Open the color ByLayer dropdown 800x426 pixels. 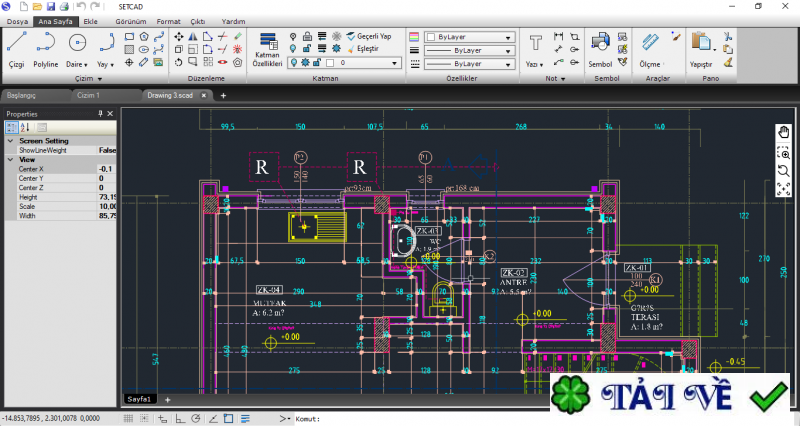pos(468,37)
